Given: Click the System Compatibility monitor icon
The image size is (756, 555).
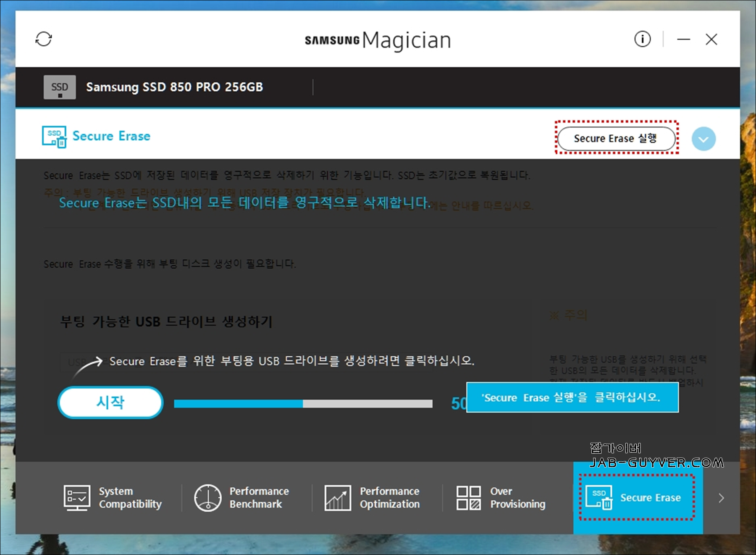Looking at the screenshot, I should click(x=77, y=497).
